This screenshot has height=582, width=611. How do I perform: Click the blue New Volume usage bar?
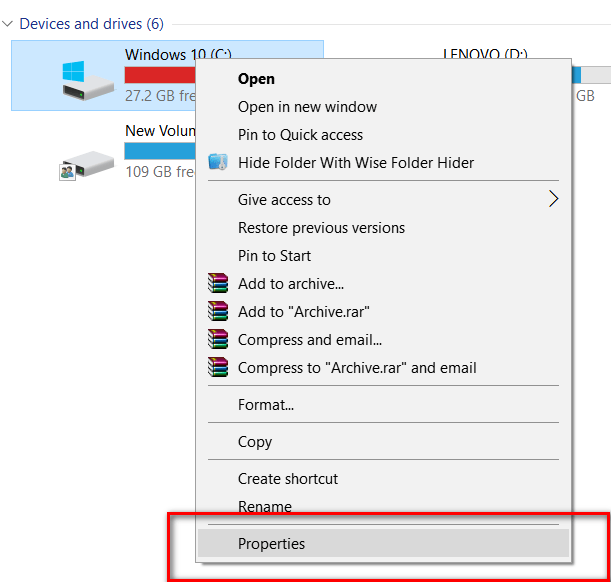(x=160, y=151)
